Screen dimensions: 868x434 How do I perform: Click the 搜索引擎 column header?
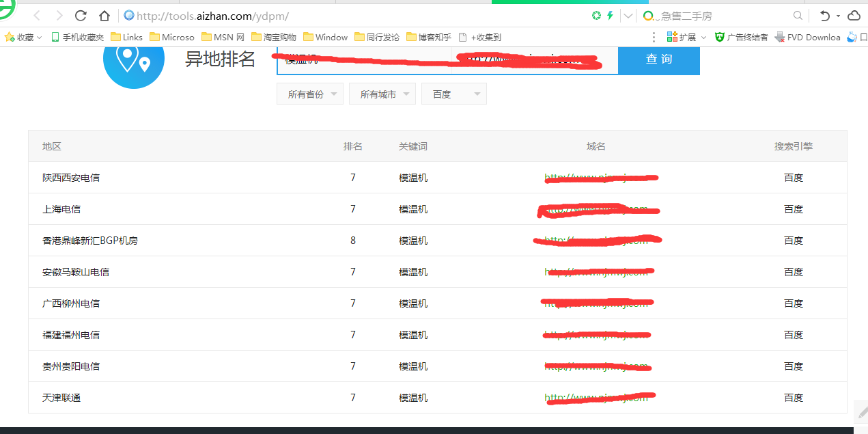[794, 146]
